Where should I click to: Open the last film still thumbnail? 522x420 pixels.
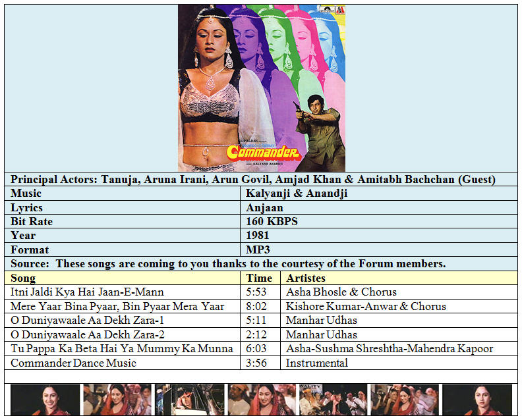(477, 400)
